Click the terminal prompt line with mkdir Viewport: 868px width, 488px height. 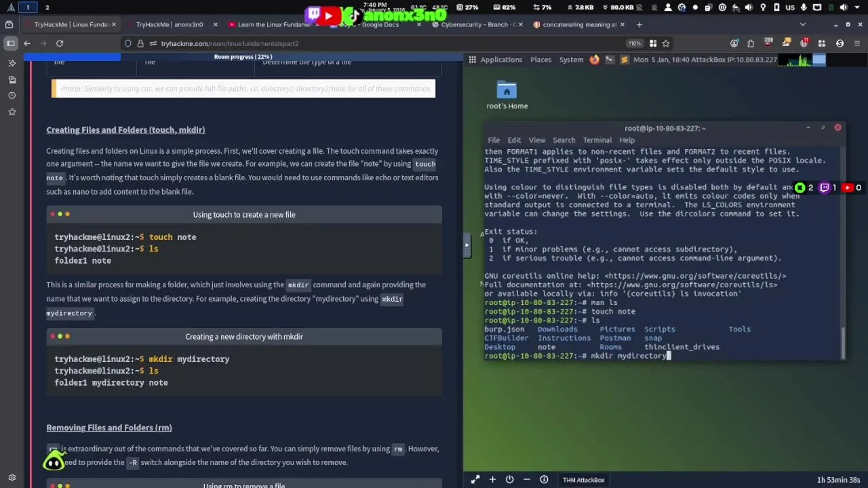pyautogui.click(x=576, y=356)
